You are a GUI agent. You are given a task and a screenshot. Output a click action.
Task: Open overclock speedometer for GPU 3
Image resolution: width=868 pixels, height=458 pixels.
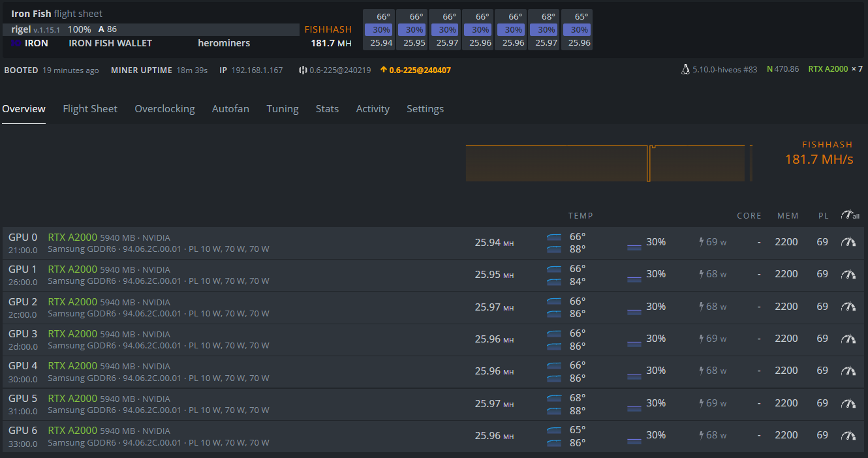[x=848, y=339]
